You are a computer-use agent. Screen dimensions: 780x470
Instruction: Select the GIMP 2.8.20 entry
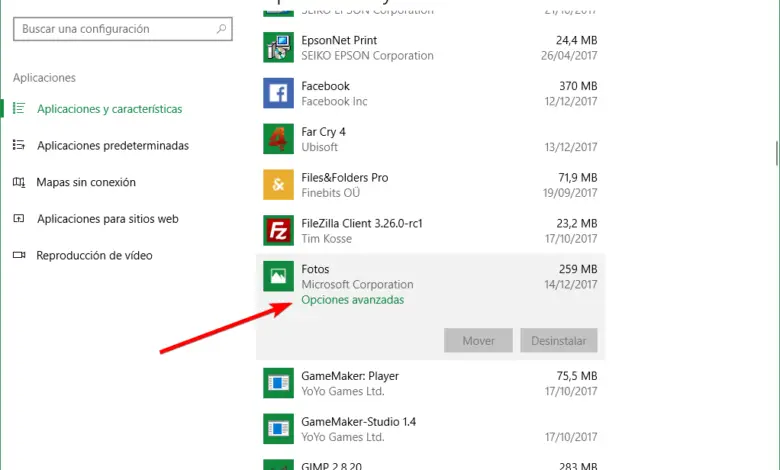coord(331,466)
